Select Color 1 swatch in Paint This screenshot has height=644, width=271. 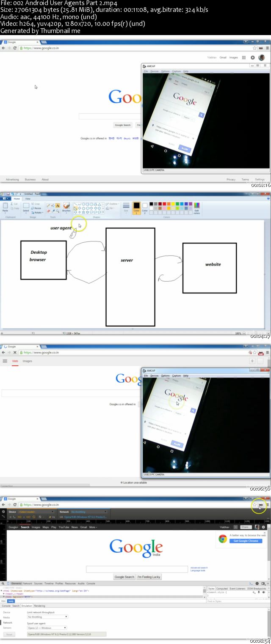(136, 208)
